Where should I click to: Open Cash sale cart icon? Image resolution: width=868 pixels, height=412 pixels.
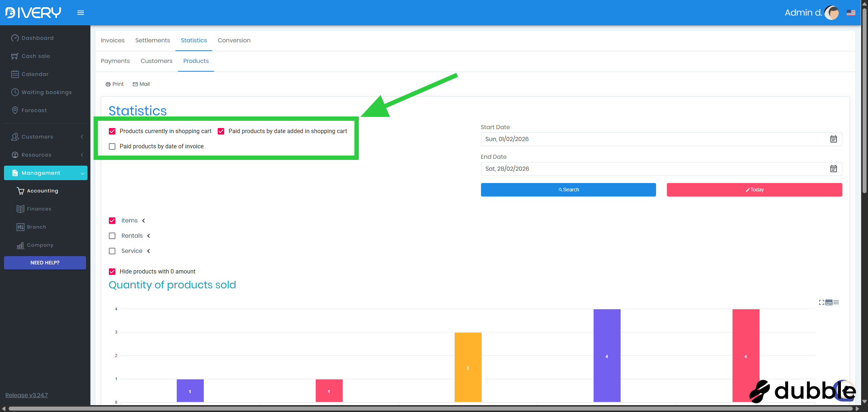[15, 56]
